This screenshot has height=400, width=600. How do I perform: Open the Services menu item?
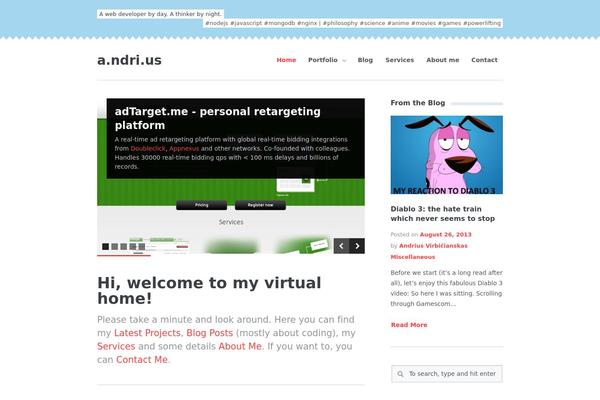399,60
